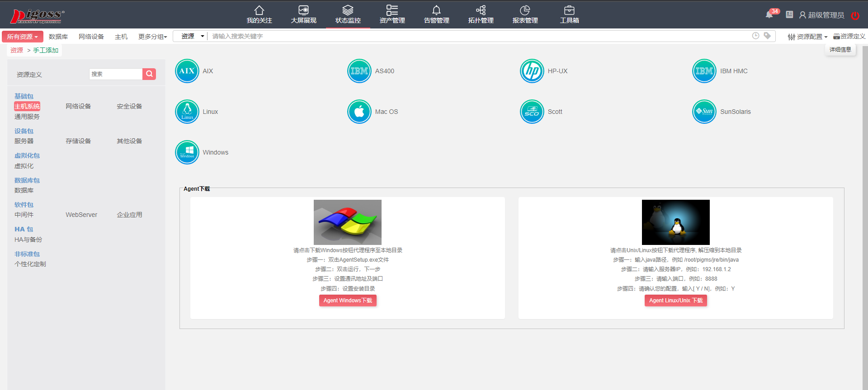
Task: Click the Windows flag logo thumbnail
Action: click(x=348, y=222)
